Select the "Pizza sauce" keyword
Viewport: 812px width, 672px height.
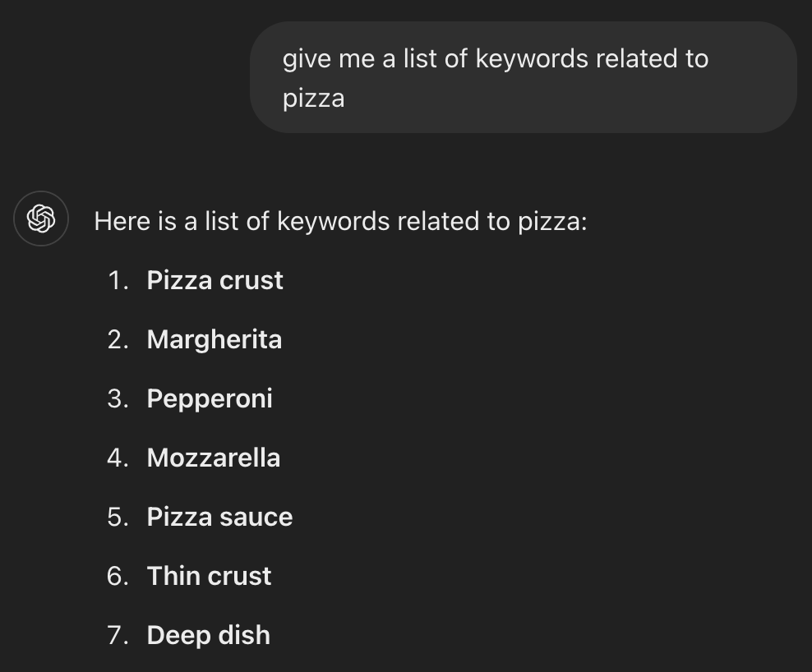click(x=219, y=517)
